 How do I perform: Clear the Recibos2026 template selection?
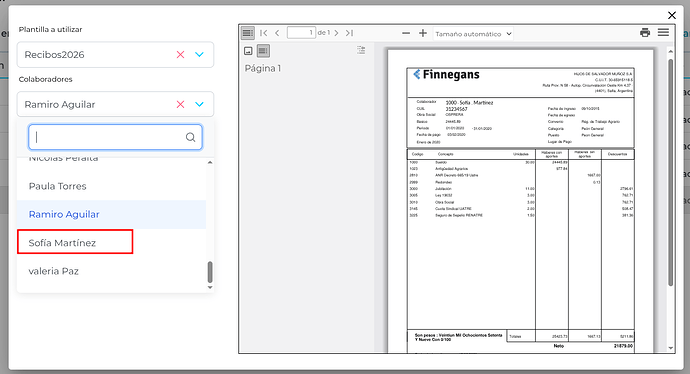coord(180,55)
